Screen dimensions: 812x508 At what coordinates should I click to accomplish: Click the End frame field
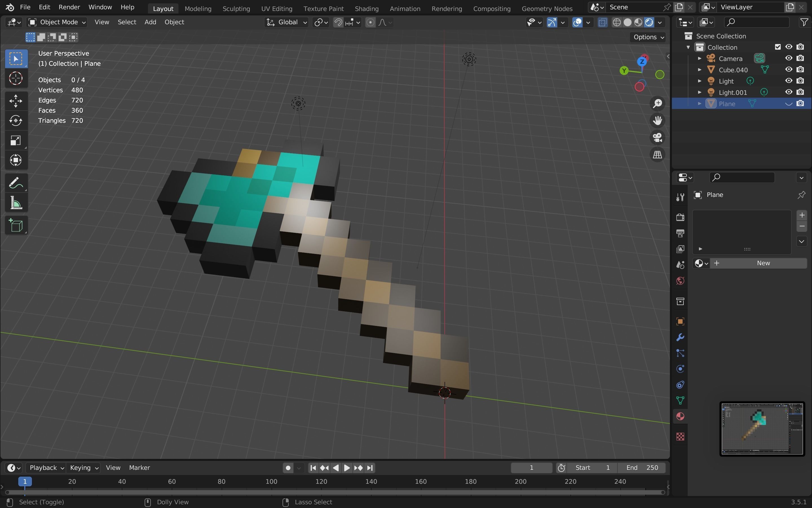642,468
